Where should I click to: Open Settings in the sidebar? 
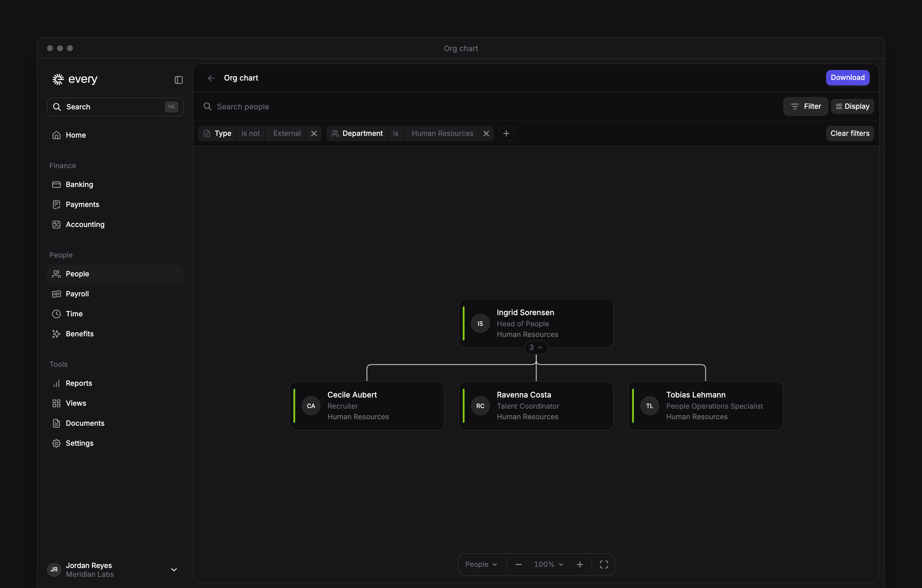(x=115, y=443)
